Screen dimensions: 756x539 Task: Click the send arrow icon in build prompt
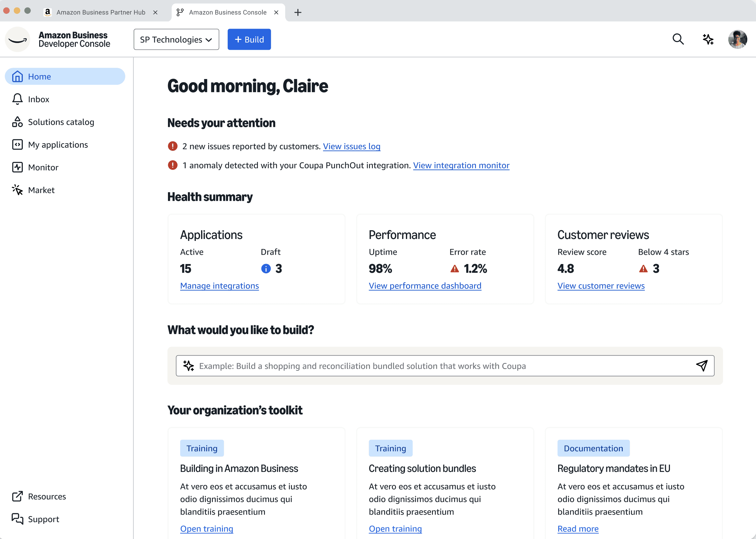[702, 366]
